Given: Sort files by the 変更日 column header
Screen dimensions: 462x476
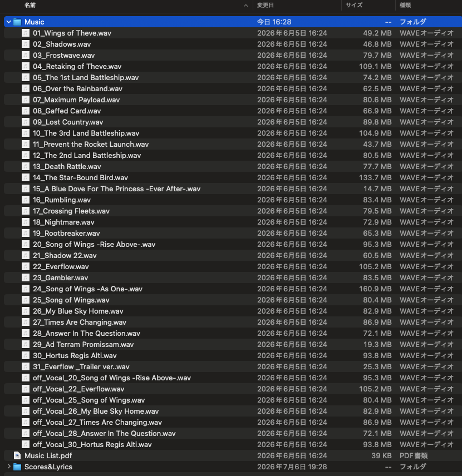Looking at the screenshot, I should coord(266,5).
